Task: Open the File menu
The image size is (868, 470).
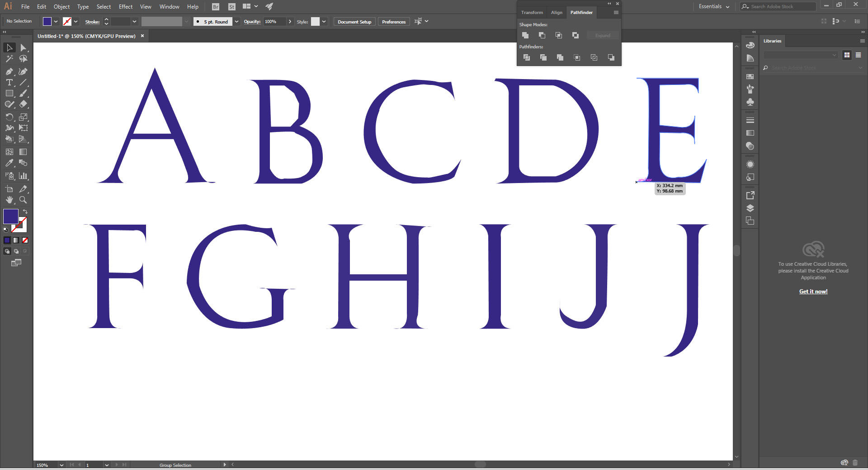Action: coord(25,6)
